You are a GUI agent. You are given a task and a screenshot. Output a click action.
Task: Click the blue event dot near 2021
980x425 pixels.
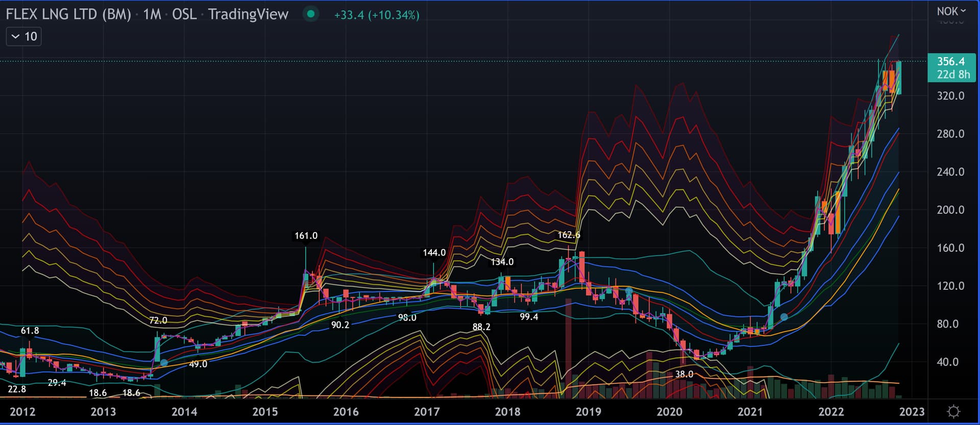pyautogui.click(x=784, y=317)
